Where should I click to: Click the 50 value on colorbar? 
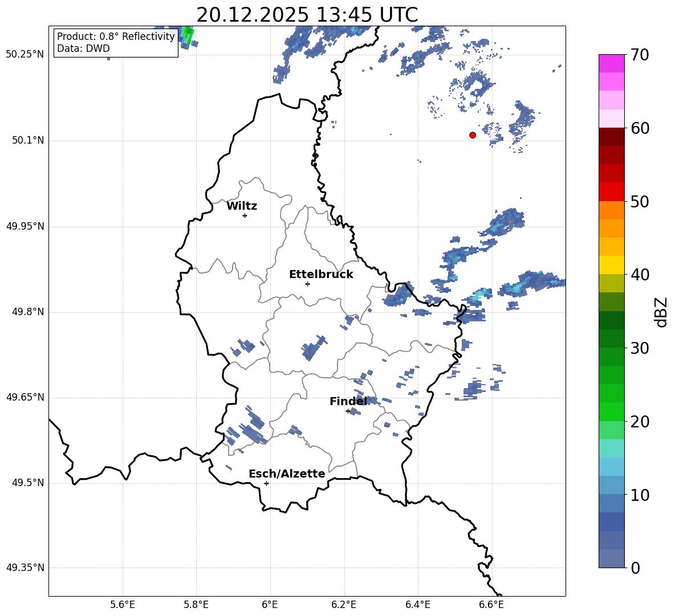pyautogui.click(x=640, y=202)
